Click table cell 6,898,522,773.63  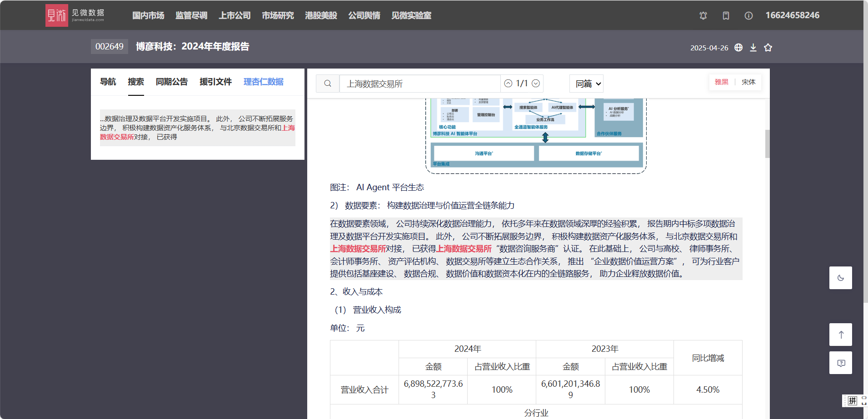click(433, 389)
